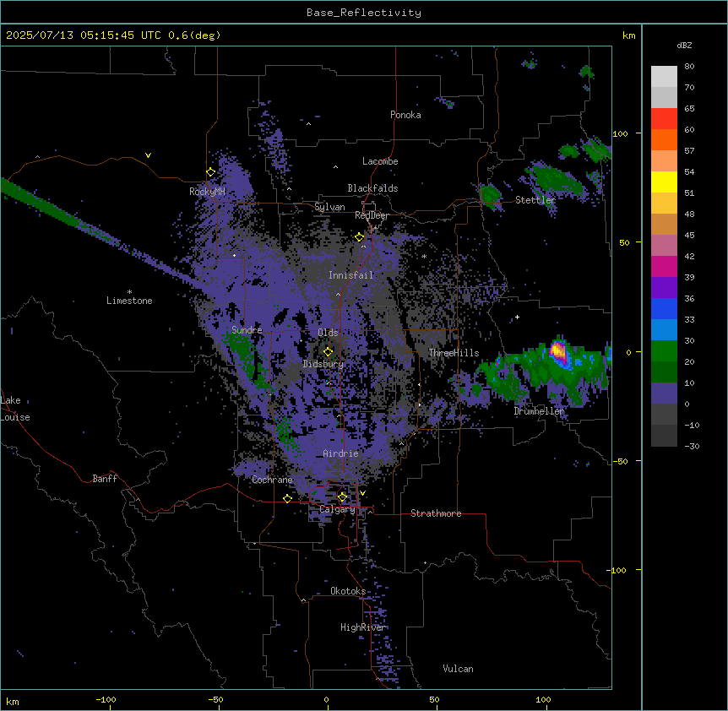
Task: Click the Didsbury label
Action: click(323, 364)
